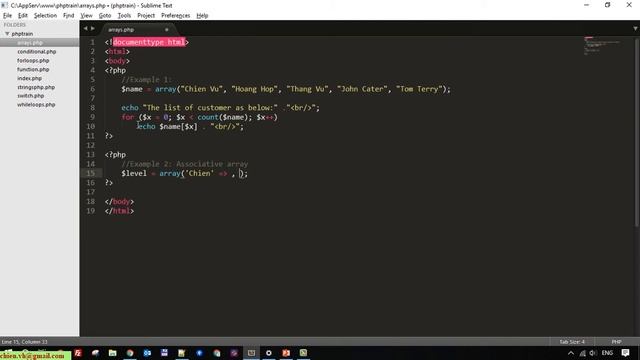640x360 pixels.
Task: Open whileloops.php in the sidebar
Action: pos(36,104)
